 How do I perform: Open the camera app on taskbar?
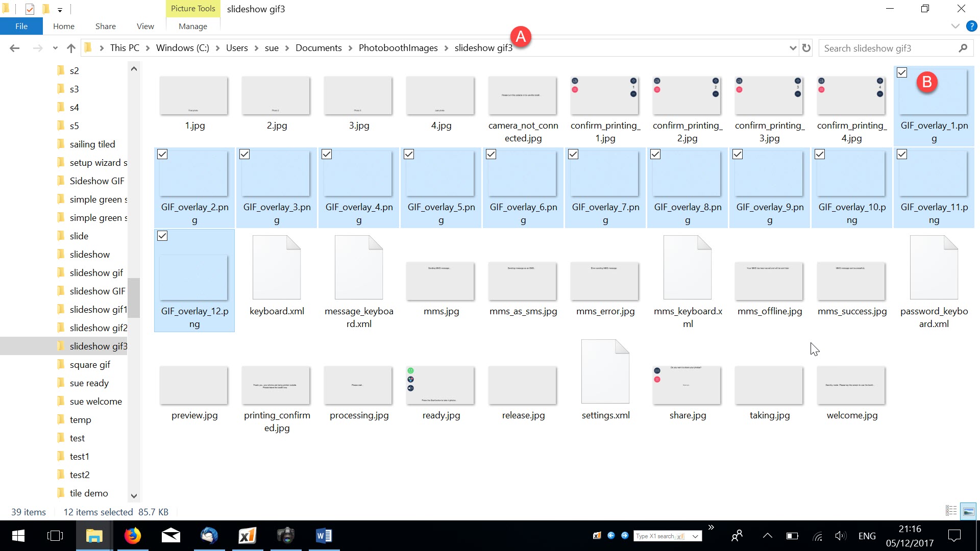click(286, 536)
